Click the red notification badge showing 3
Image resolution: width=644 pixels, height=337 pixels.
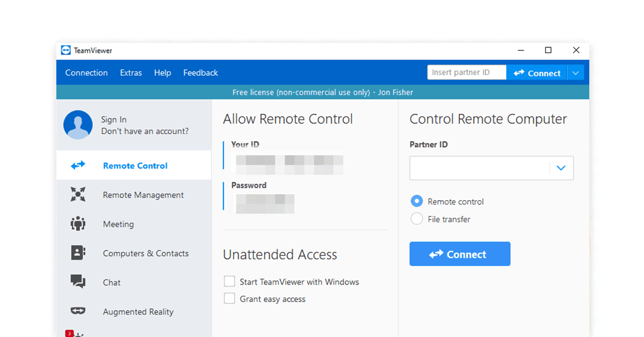[69, 333]
